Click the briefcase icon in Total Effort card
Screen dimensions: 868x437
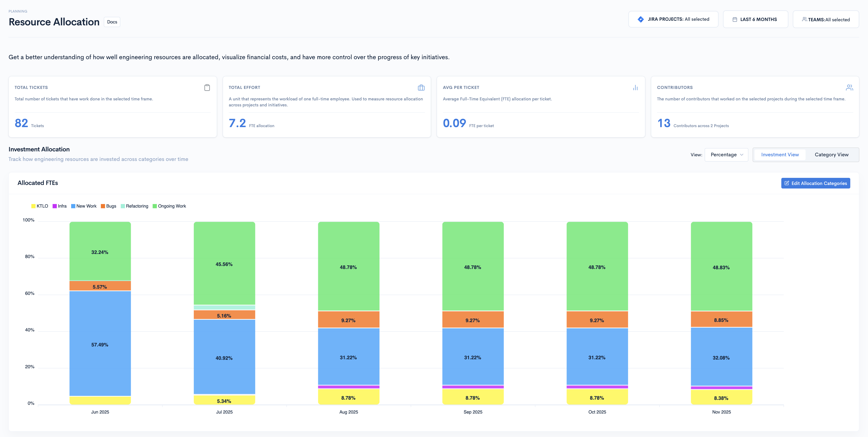421,88
